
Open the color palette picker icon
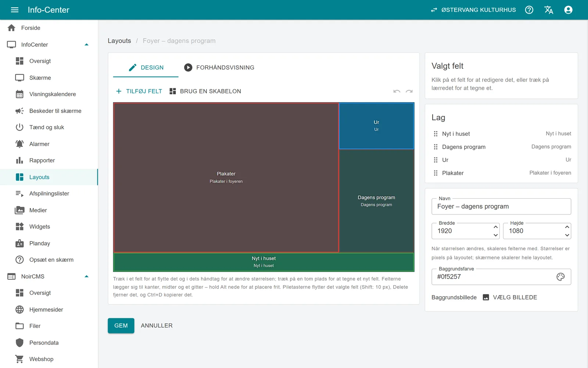(x=560, y=277)
